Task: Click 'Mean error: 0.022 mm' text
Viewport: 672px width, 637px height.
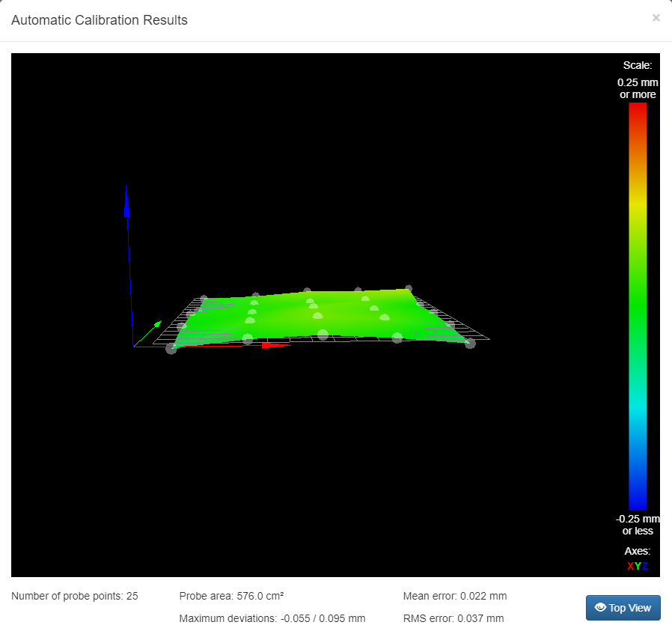Action: [x=455, y=596]
